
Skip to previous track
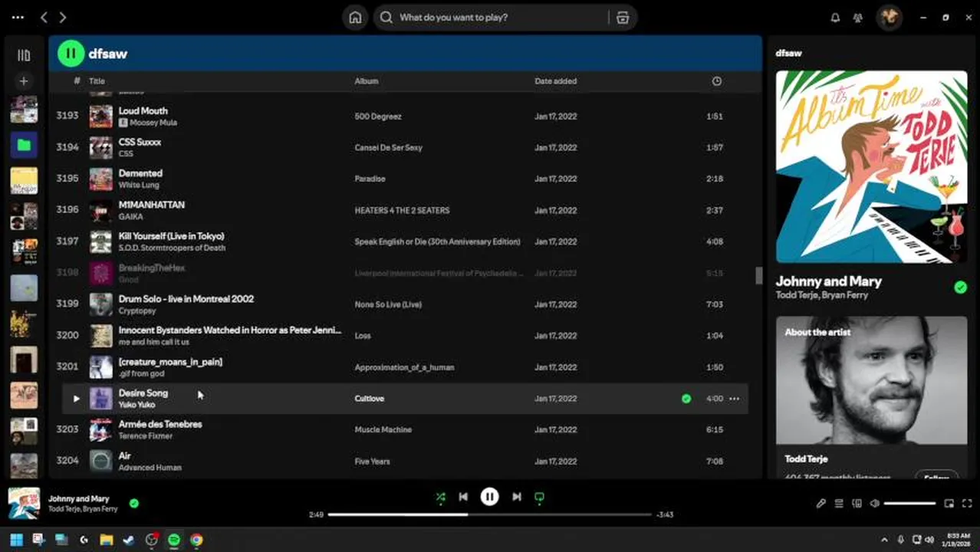[x=463, y=497]
